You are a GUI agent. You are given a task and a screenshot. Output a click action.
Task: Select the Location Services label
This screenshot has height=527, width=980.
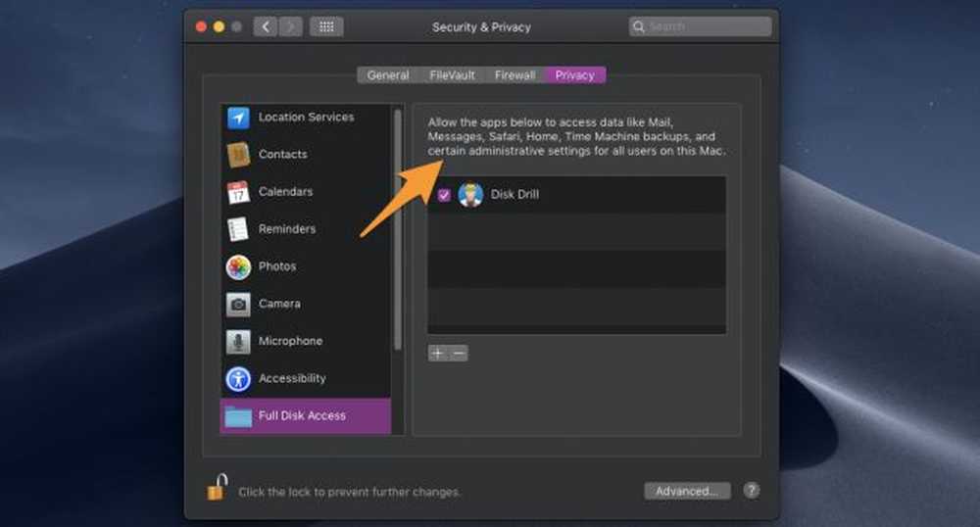coord(306,118)
